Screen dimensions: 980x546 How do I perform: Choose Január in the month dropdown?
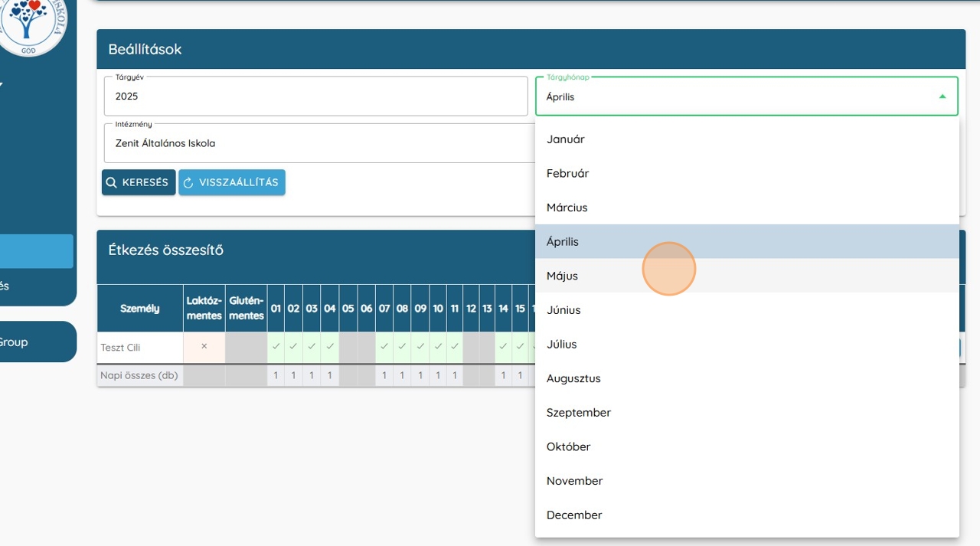click(565, 139)
